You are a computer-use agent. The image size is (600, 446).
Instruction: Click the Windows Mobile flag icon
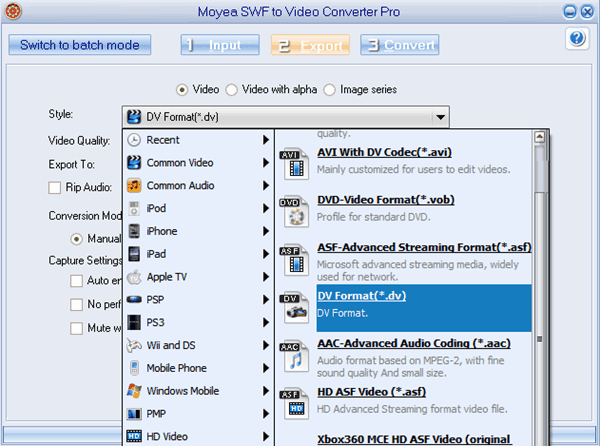click(x=134, y=391)
